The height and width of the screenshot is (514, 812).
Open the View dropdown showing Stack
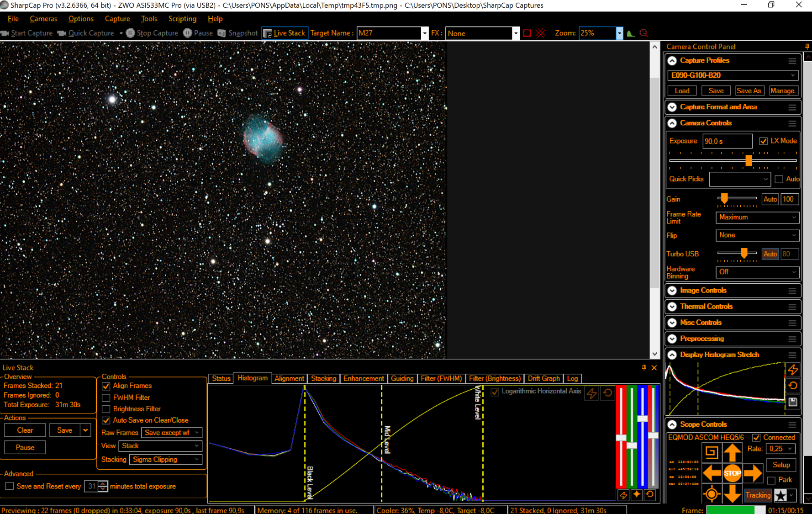(160, 446)
